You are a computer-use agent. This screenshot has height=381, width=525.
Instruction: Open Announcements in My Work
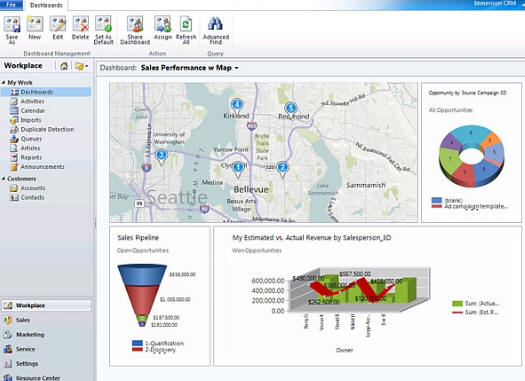(x=42, y=167)
